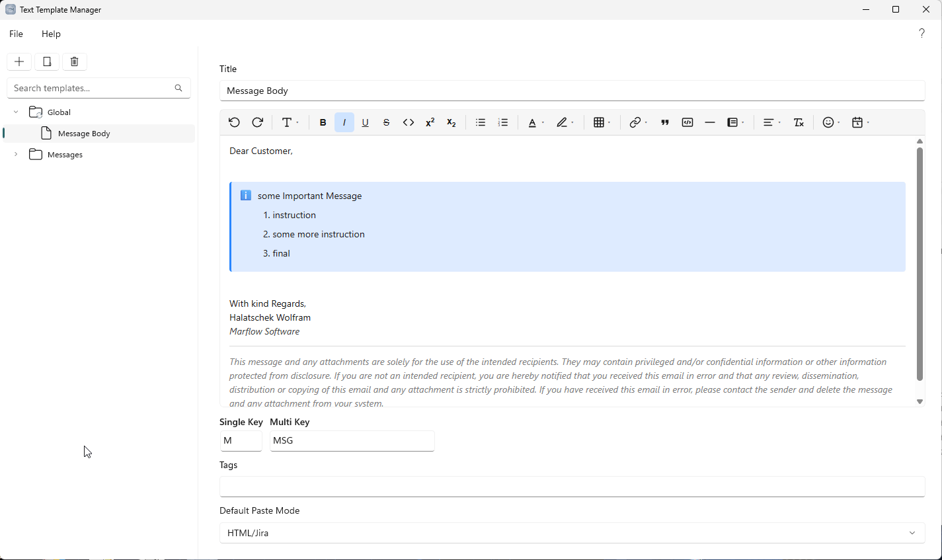This screenshot has width=942, height=560.
Task: Toggle strikethrough formatting
Action: pyautogui.click(x=387, y=122)
